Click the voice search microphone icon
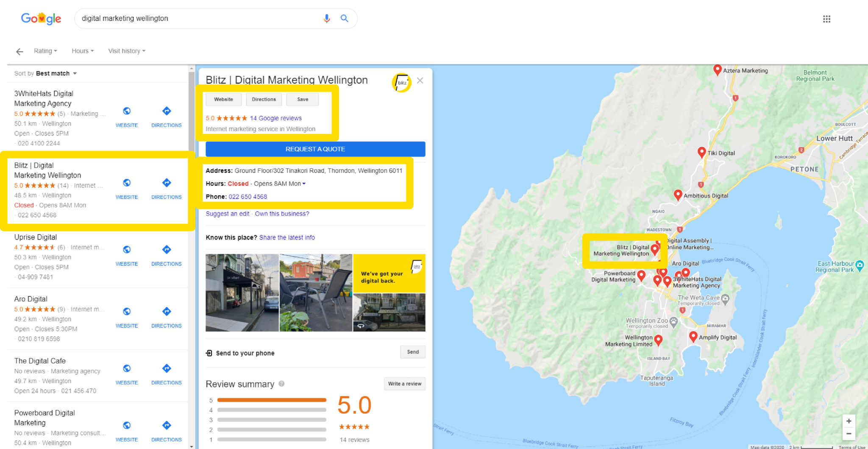 tap(326, 19)
